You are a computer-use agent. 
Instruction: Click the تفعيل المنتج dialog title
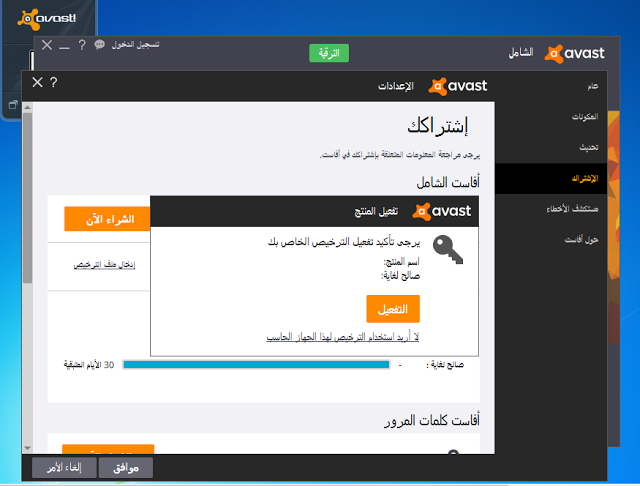376,211
